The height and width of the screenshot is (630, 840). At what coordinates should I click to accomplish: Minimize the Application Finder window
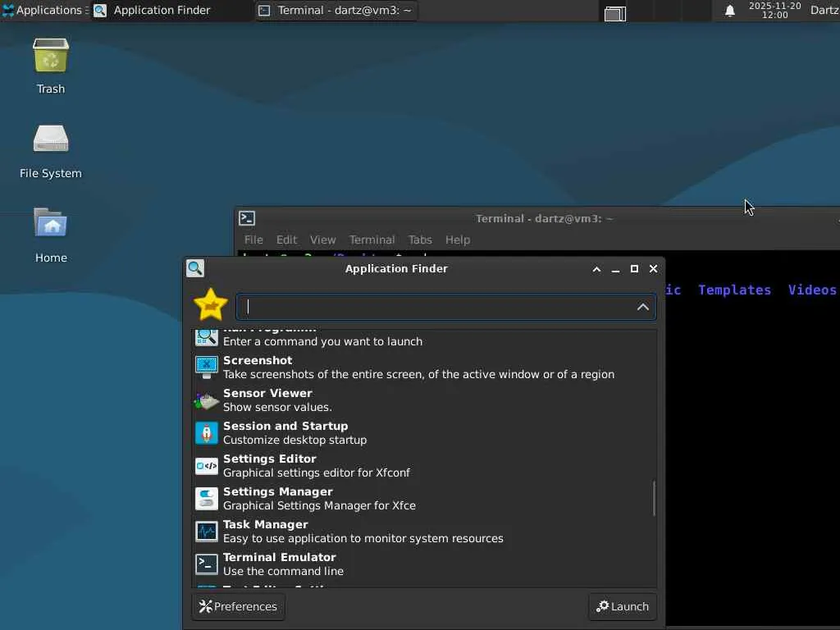click(615, 269)
